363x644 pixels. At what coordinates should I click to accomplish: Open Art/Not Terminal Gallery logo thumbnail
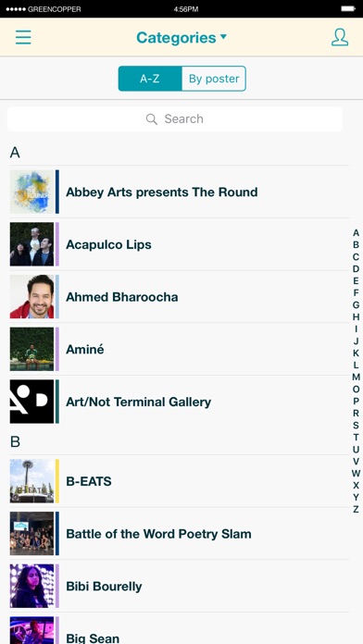[x=32, y=402]
